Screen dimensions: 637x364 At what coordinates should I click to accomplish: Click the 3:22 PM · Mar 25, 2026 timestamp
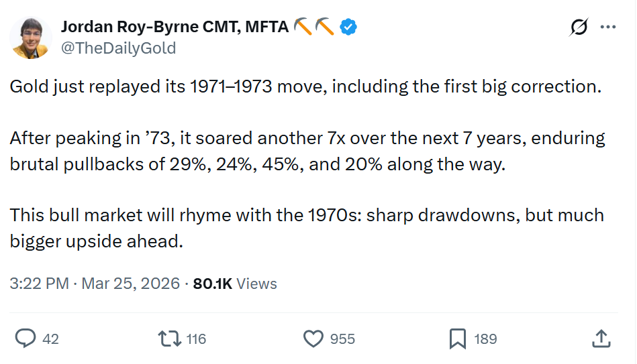(95, 284)
